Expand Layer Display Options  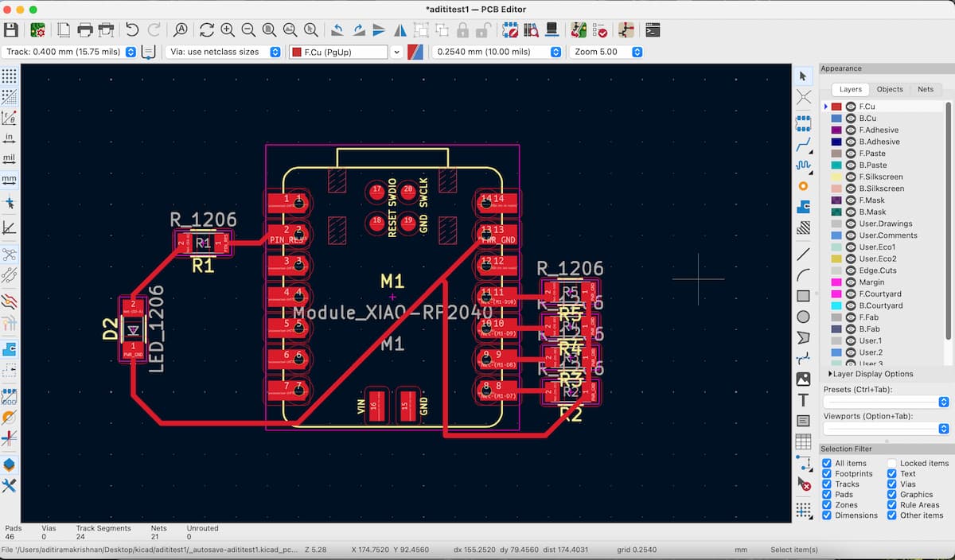click(832, 374)
